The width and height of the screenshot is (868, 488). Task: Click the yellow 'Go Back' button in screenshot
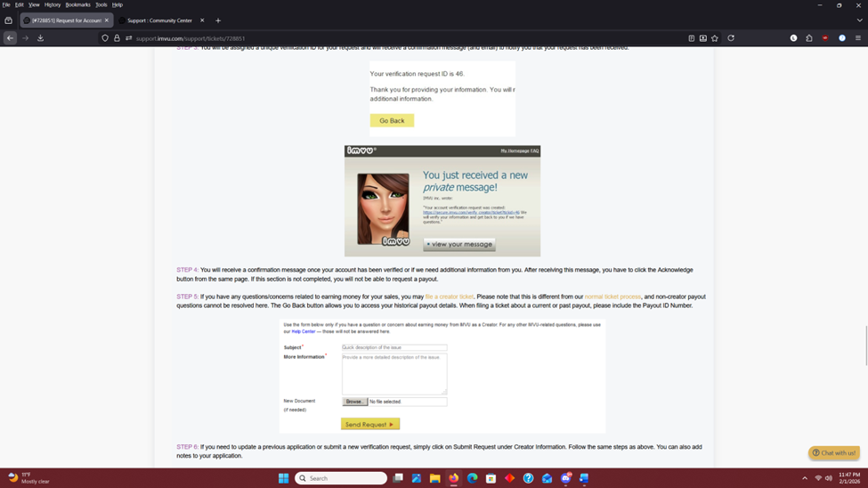coord(392,120)
